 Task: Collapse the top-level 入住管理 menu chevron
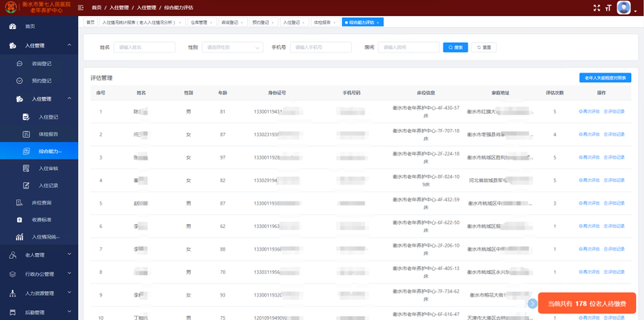point(69,45)
